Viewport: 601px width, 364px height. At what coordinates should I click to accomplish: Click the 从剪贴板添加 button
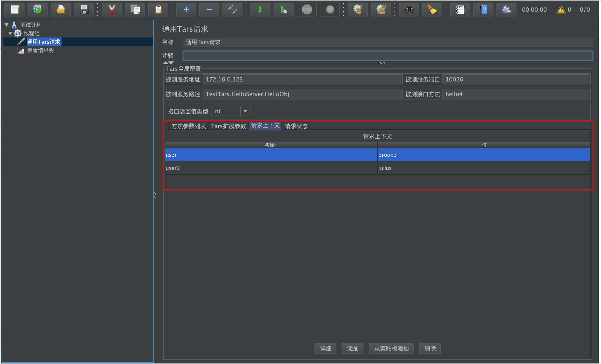pyautogui.click(x=391, y=348)
